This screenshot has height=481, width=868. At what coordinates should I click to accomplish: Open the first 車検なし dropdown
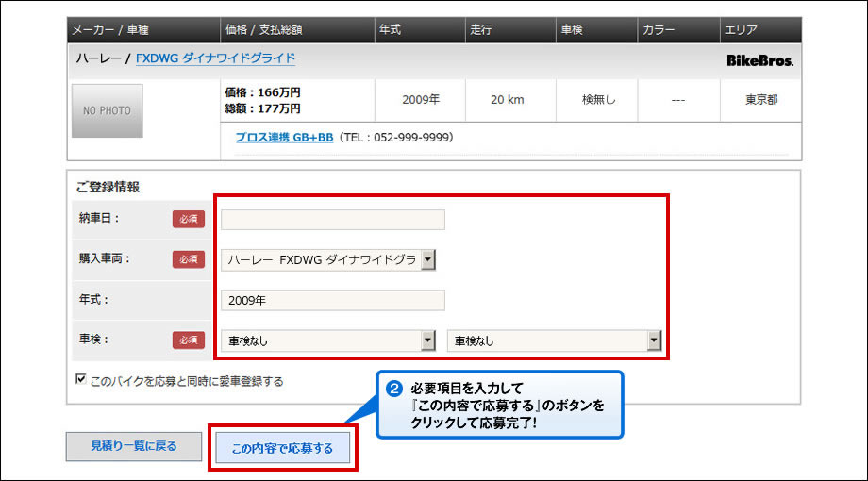pos(427,340)
